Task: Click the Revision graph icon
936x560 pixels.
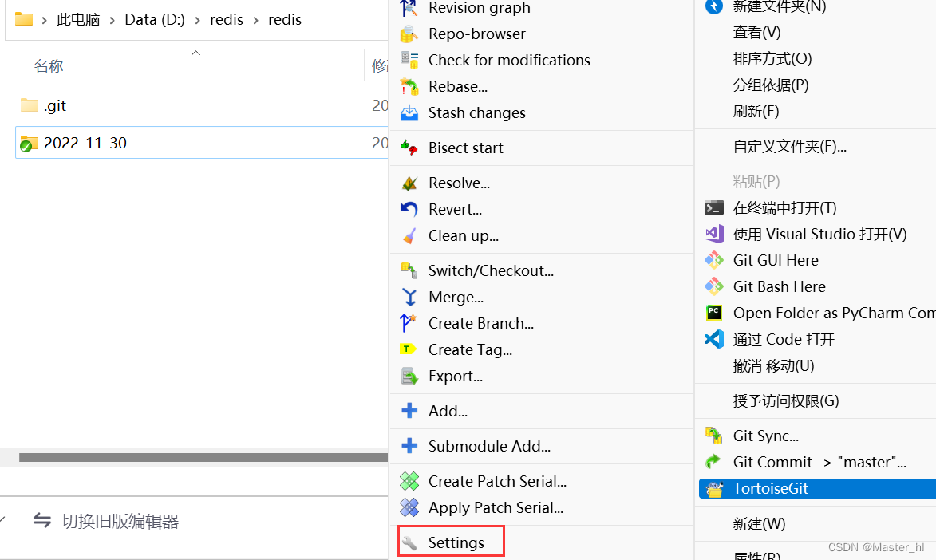Action: [x=409, y=8]
